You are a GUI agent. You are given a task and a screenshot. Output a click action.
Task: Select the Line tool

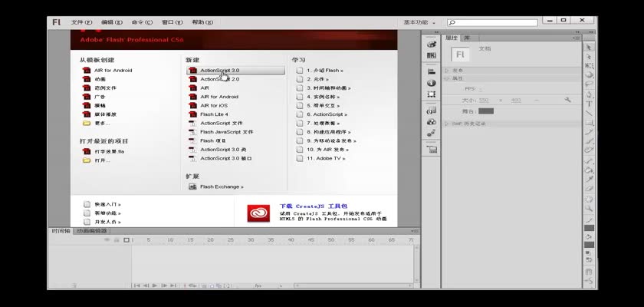(x=589, y=113)
